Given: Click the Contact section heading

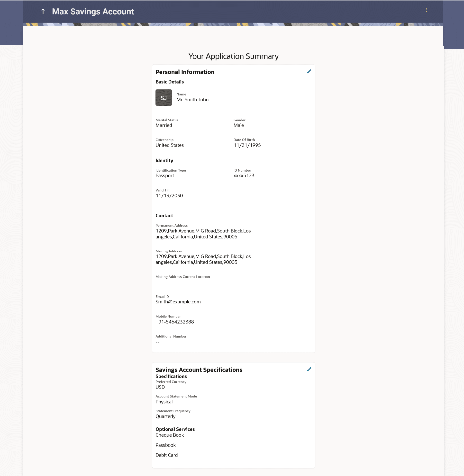Looking at the screenshot, I should pos(164,215).
